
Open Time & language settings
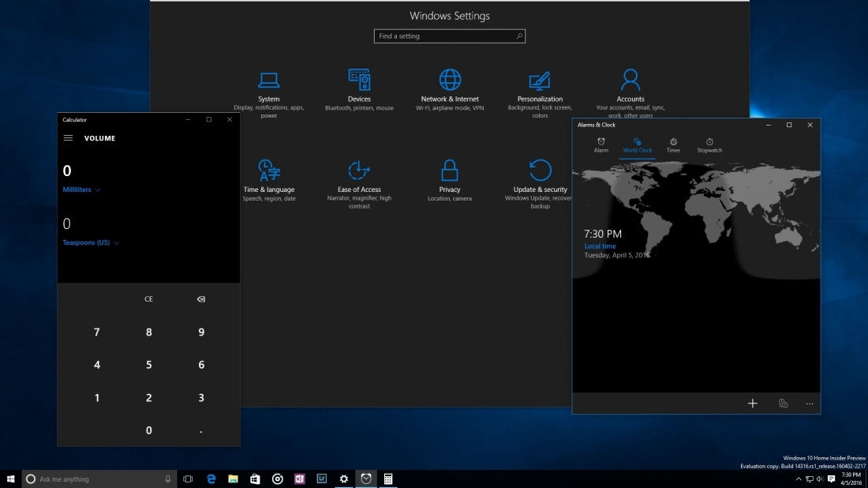268,181
